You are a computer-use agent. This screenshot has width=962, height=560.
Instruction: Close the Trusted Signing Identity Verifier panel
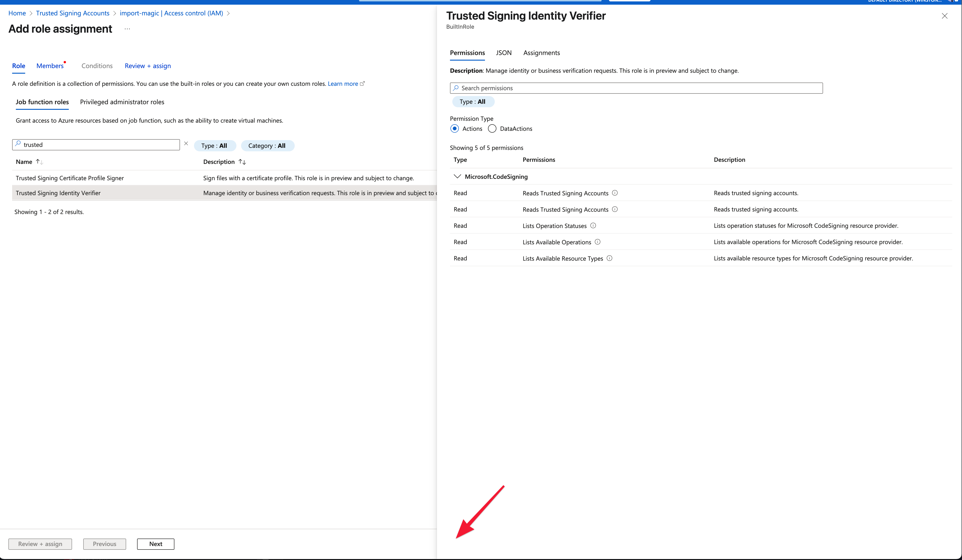(x=945, y=16)
